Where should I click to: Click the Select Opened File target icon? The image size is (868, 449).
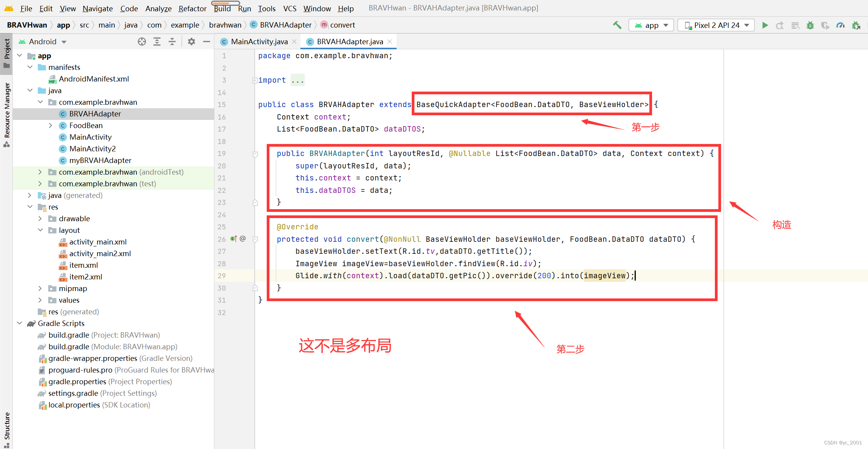142,42
